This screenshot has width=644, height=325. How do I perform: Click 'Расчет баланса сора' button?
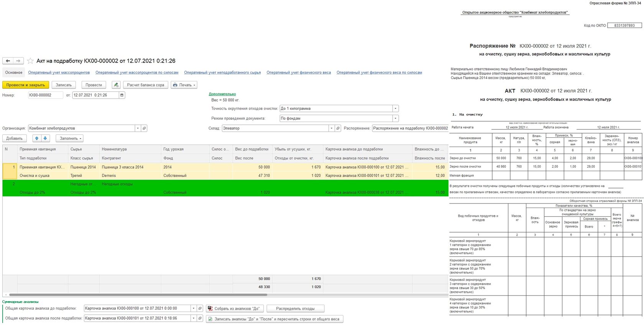[x=146, y=85]
